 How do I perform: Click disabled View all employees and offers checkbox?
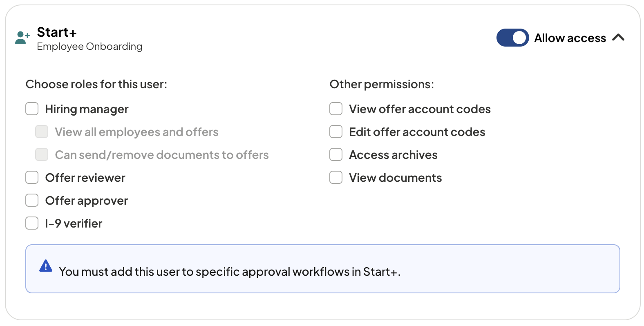(42, 132)
